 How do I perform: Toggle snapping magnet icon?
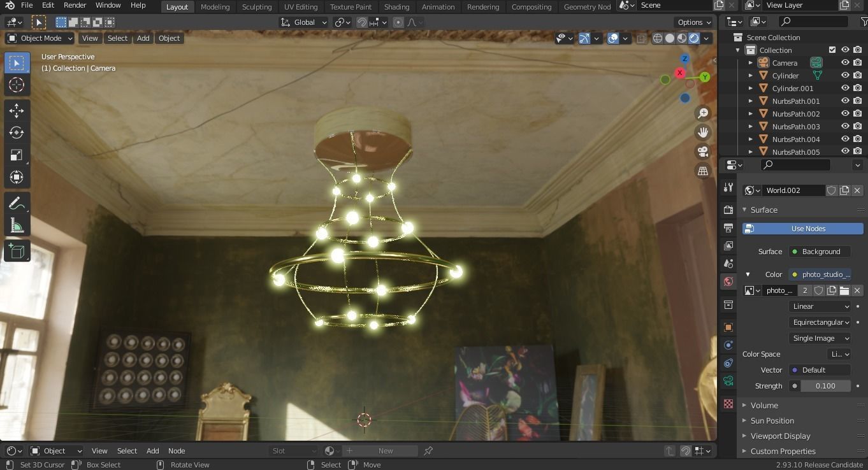(362, 22)
